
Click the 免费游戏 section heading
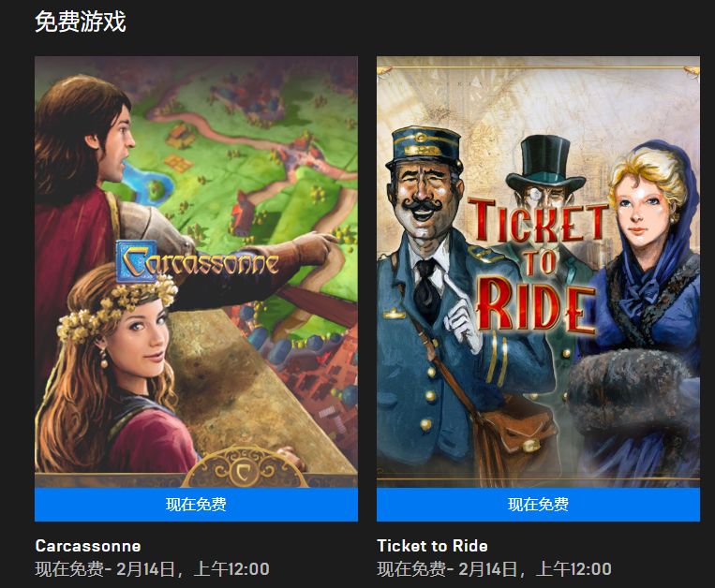[81, 22]
